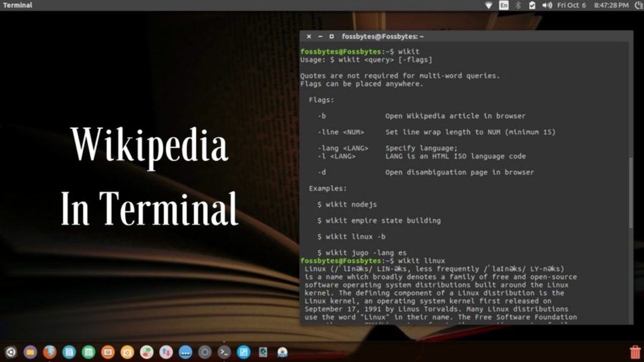The width and height of the screenshot is (644, 362).
Task: Click the Terminal label in the top panel
Action: 18,5
